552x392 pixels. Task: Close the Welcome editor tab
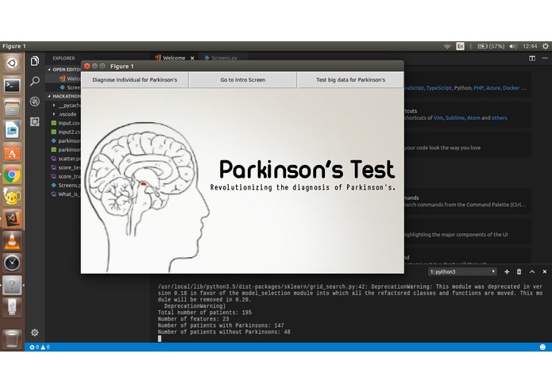(192, 58)
